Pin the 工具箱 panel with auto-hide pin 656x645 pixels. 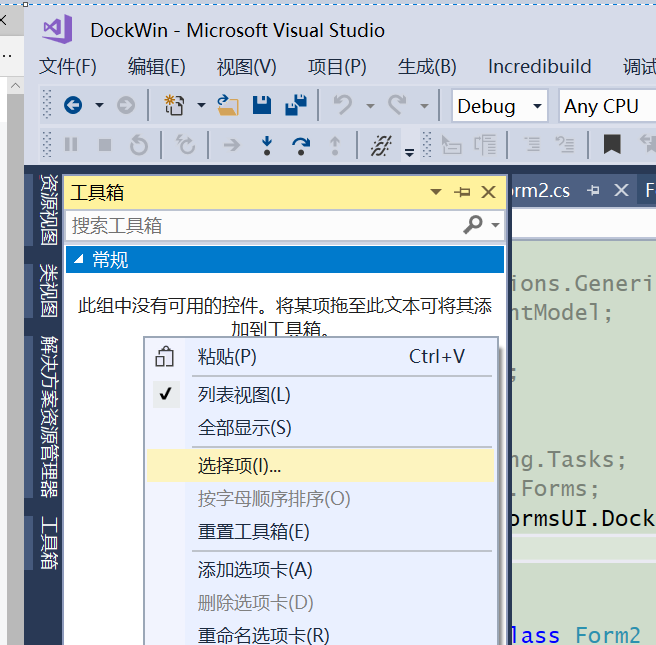tap(462, 192)
